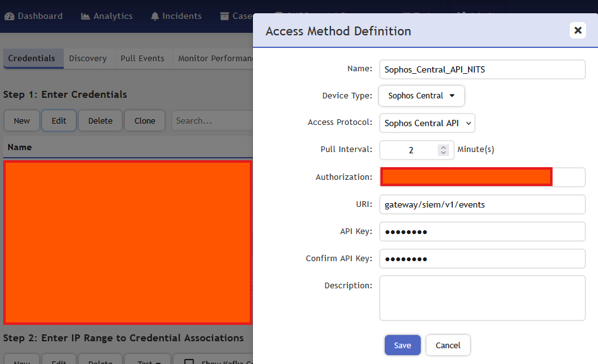Click into the Description text area
This screenshot has width=598, height=364.
tap(483, 298)
